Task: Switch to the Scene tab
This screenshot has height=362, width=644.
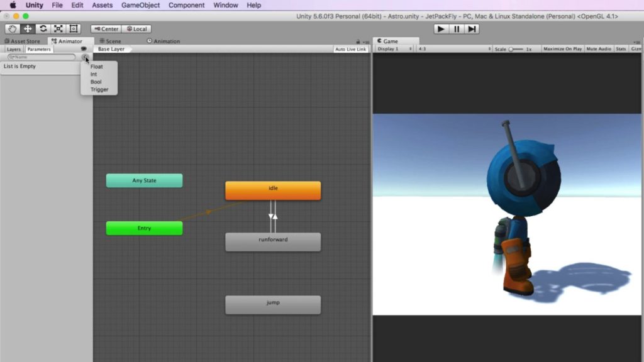Action: pos(111,41)
